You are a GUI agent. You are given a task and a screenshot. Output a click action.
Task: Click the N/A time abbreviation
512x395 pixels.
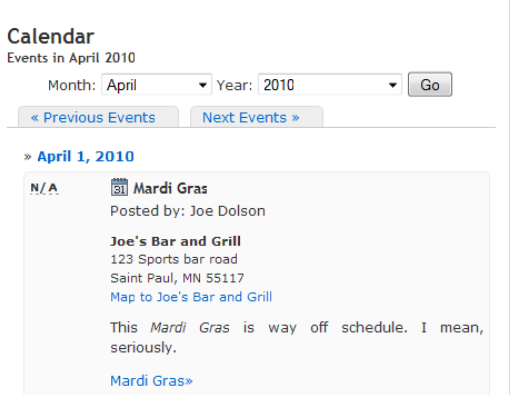44,188
